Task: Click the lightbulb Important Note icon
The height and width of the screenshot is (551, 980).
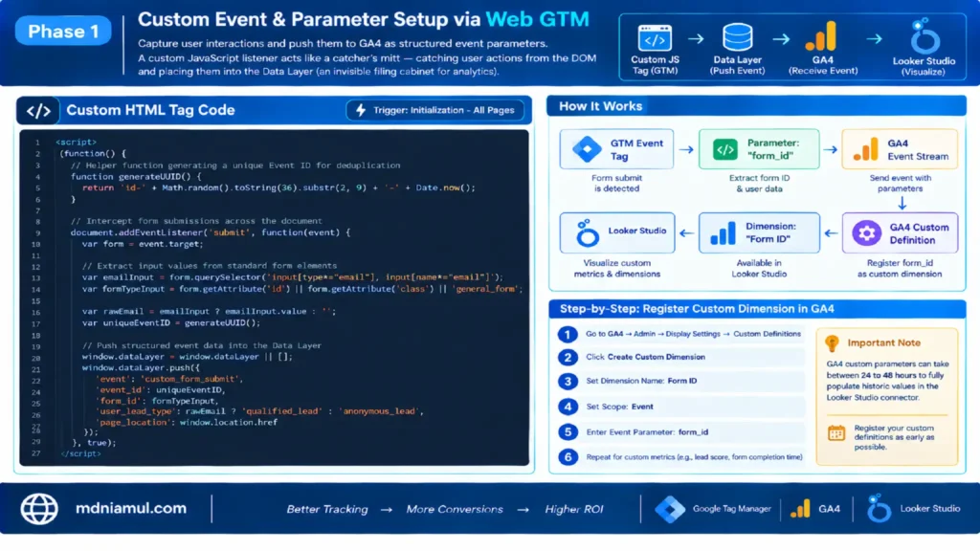Action: click(x=832, y=343)
